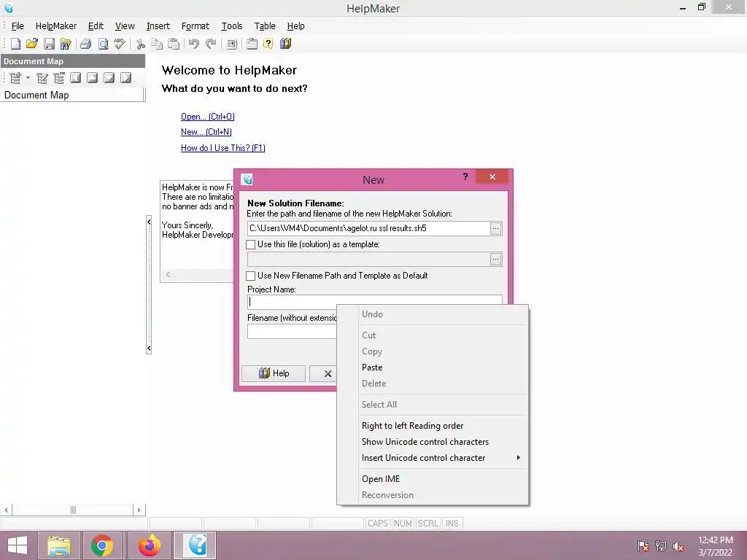This screenshot has height=560, width=747.
Task: Click the copy pages toolbar icon
Action: (157, 44)
